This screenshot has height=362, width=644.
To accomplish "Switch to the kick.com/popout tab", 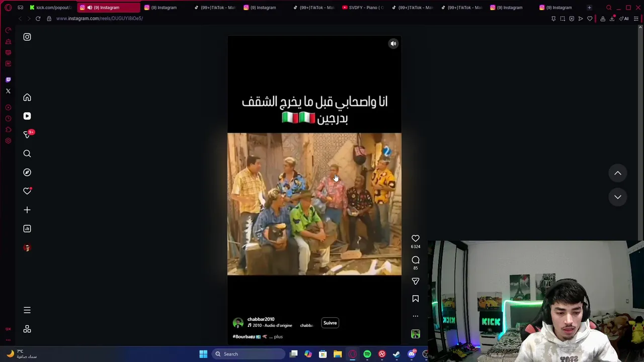I will 50,8.
